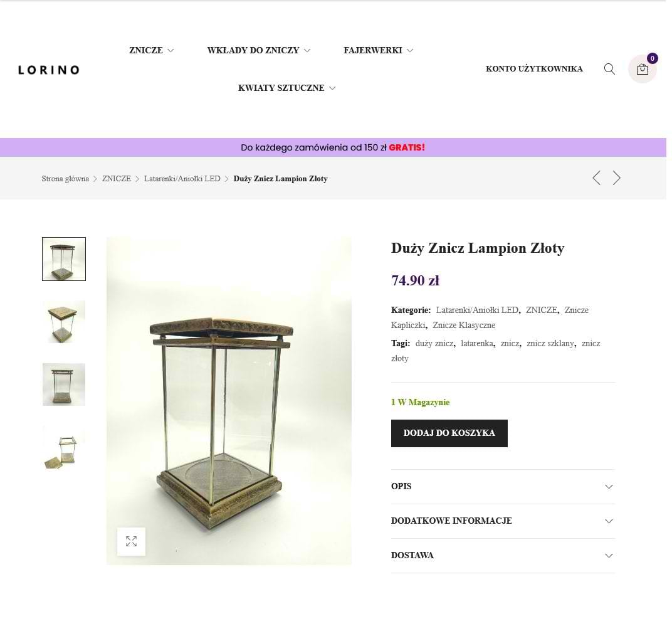
Task: Open the shopping cart bag icon
Action: pos(642,69)
